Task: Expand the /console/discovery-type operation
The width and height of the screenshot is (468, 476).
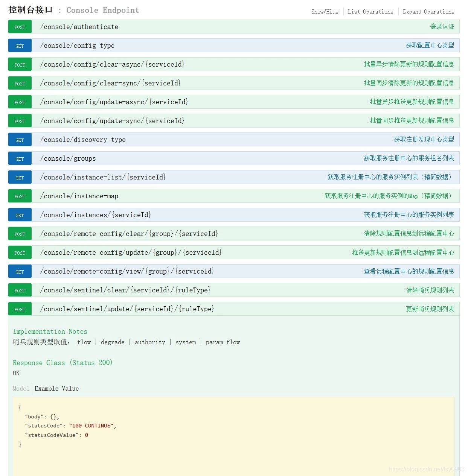Action: pyautogui.click(x=83, y=140)
